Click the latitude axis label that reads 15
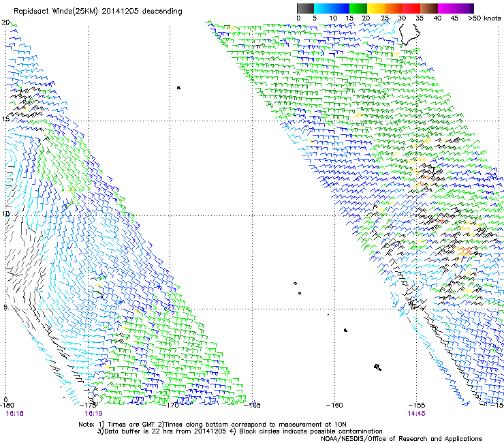 pos(5,119)
